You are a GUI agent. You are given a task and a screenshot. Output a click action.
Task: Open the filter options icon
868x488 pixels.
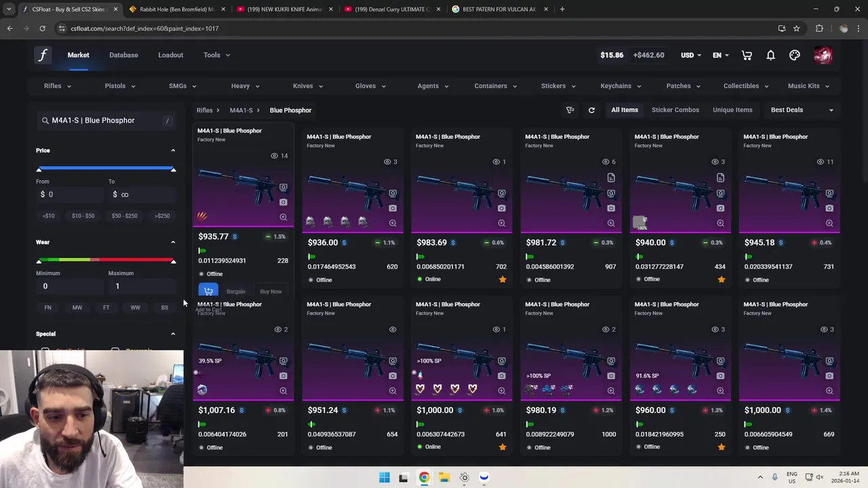570,110
